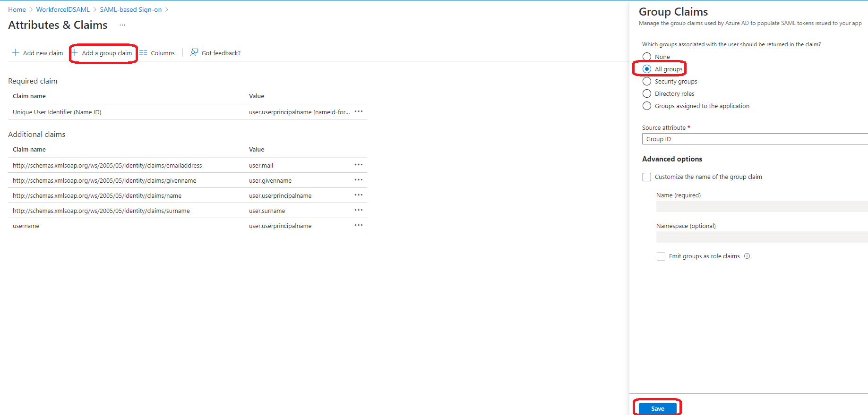Click Got feedback? link
The width and height of the screenshot is (868, 415).
(x=215, y=53)
